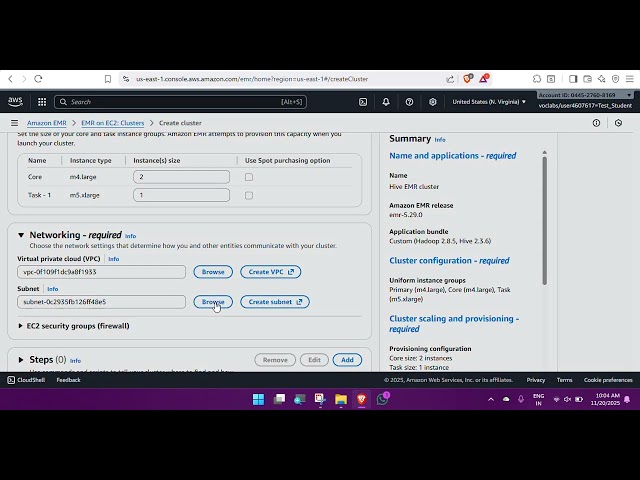Click the browser forward arrow
640x480 pixels.
click(24, 79)
